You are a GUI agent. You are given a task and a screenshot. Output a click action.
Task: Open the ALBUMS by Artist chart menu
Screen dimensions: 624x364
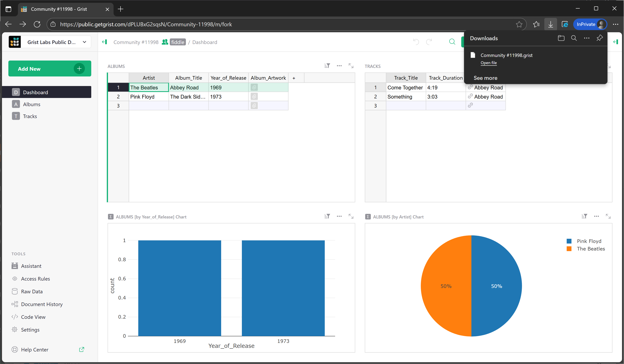point(596,216)
